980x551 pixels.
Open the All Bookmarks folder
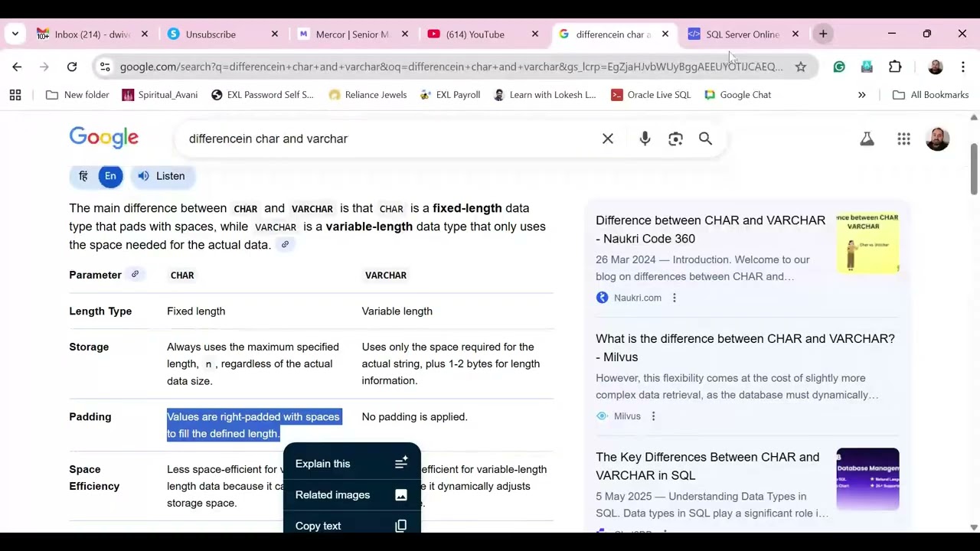pos(931,95)
